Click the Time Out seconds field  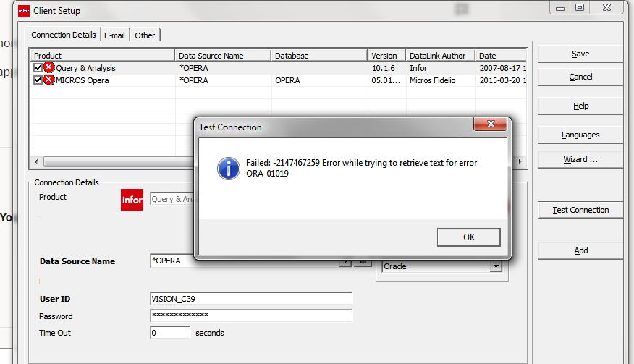[170, 333]
